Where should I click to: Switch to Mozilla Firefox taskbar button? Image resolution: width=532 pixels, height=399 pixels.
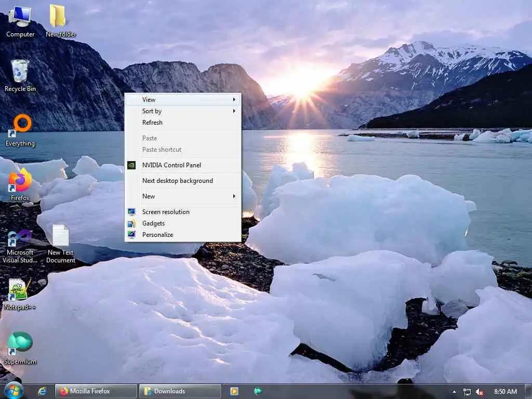(x=96, y=391)
